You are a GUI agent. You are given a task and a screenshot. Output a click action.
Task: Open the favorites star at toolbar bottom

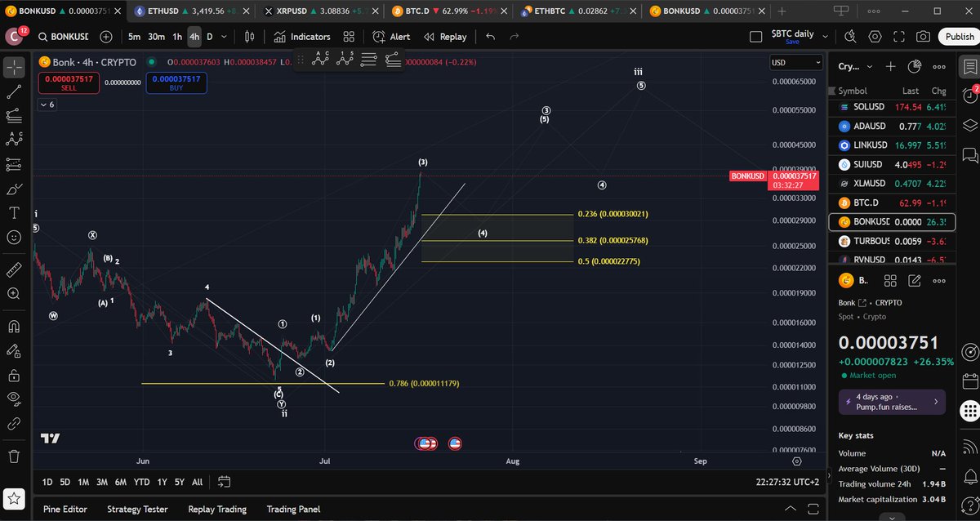14,497
